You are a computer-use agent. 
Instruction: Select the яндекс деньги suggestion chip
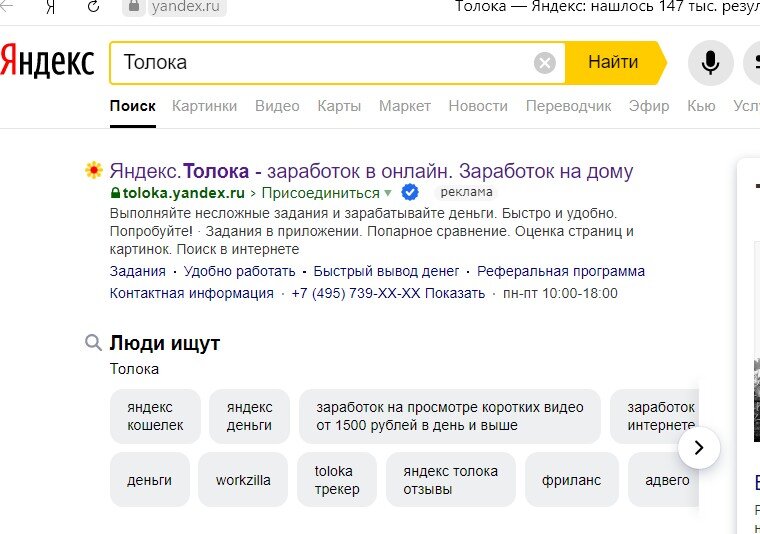click(x=249, y=416)
